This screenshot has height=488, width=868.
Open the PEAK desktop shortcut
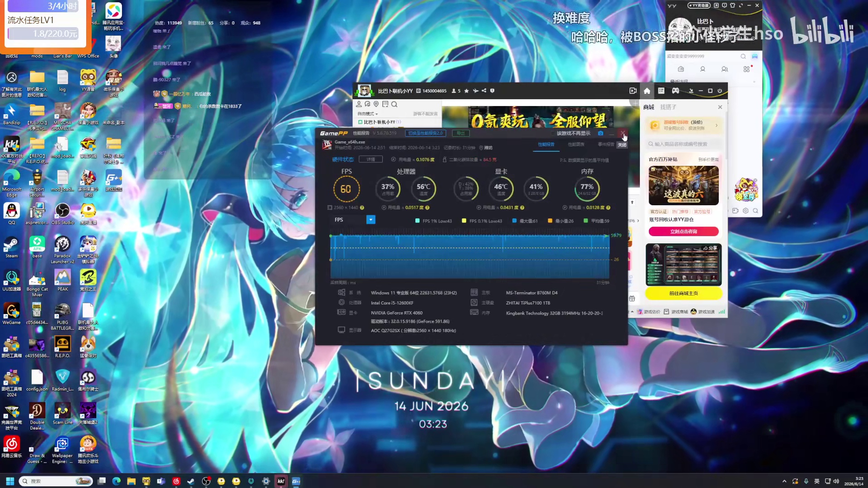[62, 280]
